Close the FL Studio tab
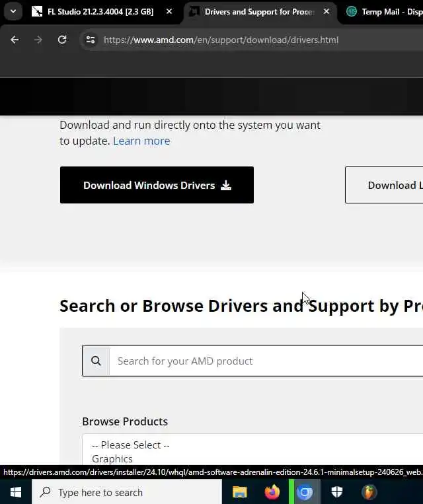This screenshot has height=504, width=423. [x=169, y=12]
